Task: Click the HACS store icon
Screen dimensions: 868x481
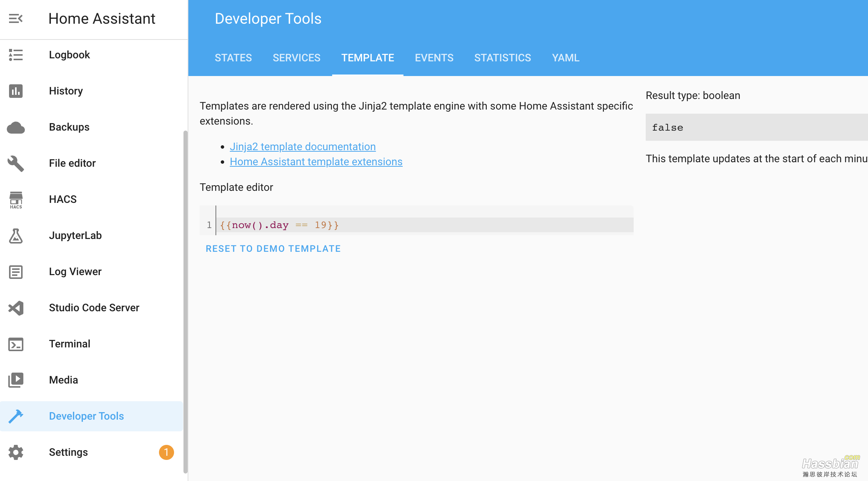Action: coord(16,200)
